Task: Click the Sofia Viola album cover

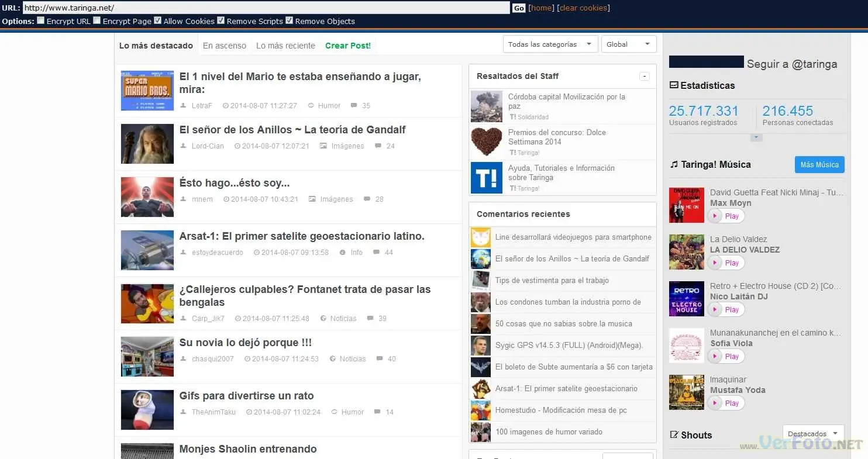Action: pos(687,346)
